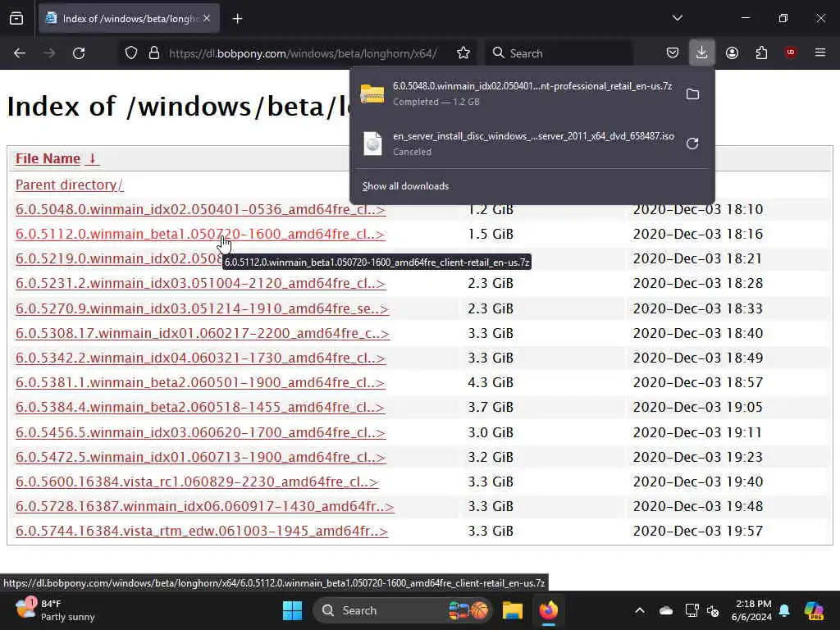Show hidden system tray icons chevron
The height and width of the screenshot is (630, 840).
click(x=640, y=610)
